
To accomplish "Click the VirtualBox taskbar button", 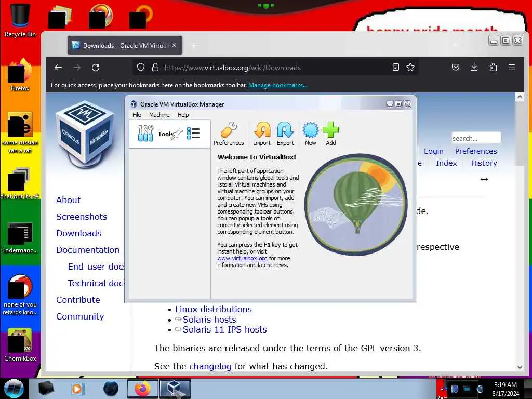I will [x=175, y=389].
